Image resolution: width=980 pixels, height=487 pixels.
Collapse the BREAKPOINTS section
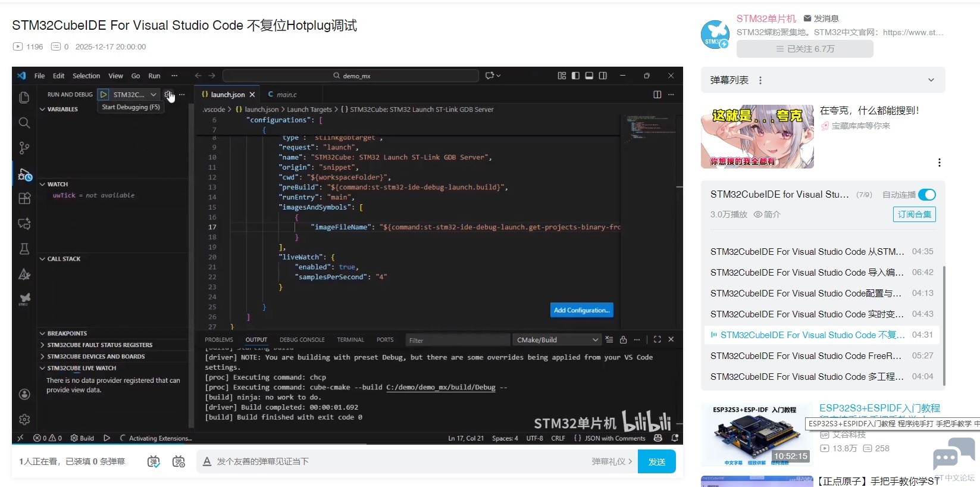(42, 333)
